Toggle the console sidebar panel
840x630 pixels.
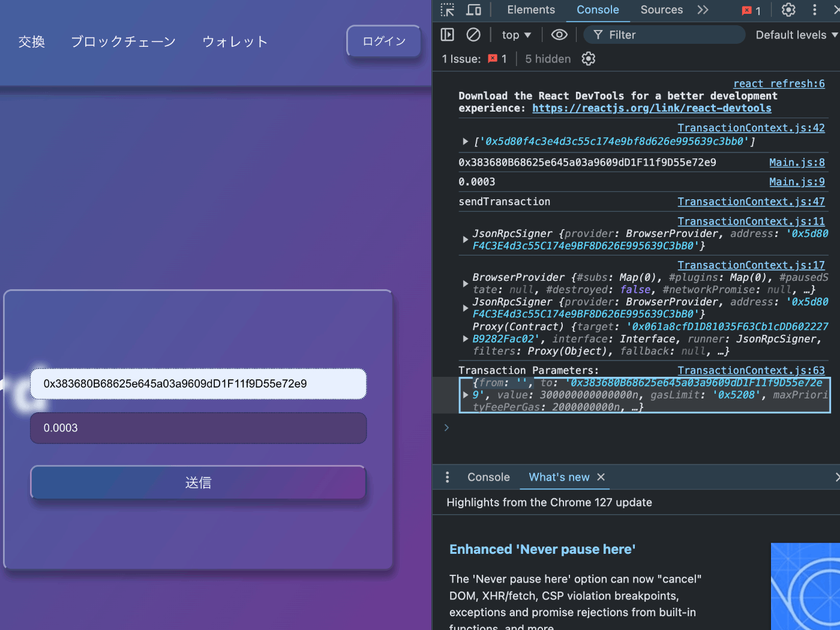pyautogui.click(x=447, y=34)
